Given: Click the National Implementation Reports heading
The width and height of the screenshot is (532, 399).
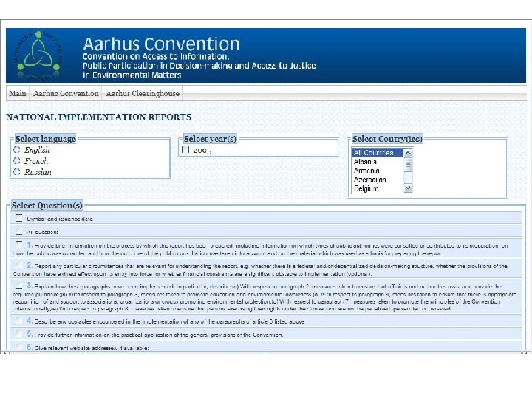Looking at the screenshot, I should coord(99,117).
